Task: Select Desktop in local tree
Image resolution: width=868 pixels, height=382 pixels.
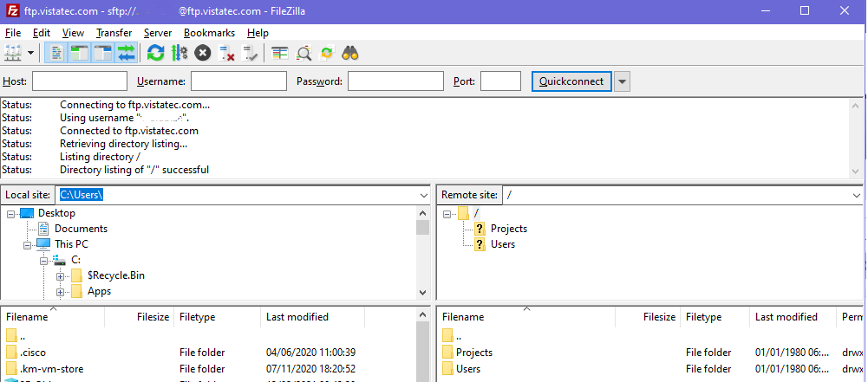Action: [x=56, y=213]
